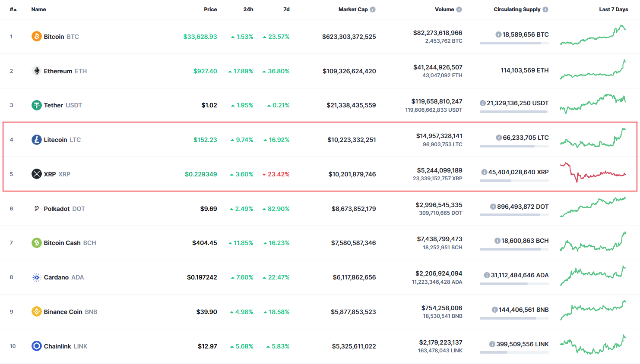
Task: Click info icon beside 21,329,136,250 USDT supply
Action: pyautogui.click(x=483, y=103)
